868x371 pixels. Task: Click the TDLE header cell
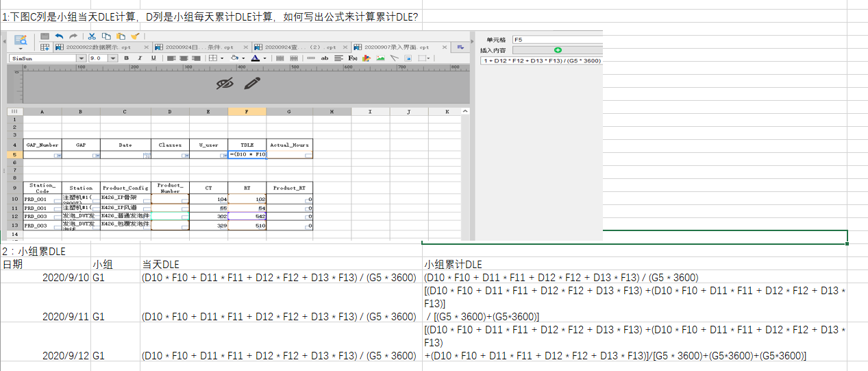click(x=247, y=145)
